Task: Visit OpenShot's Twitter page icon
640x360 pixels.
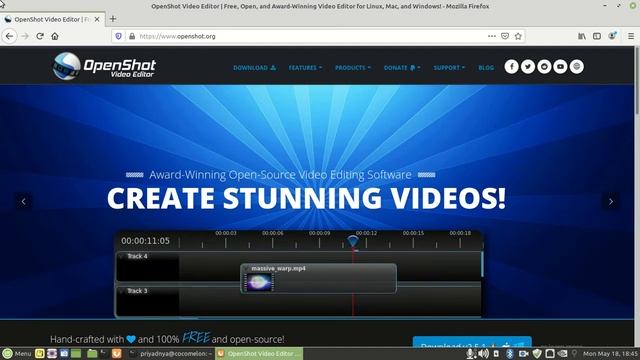Action: (x=528, y=67)
